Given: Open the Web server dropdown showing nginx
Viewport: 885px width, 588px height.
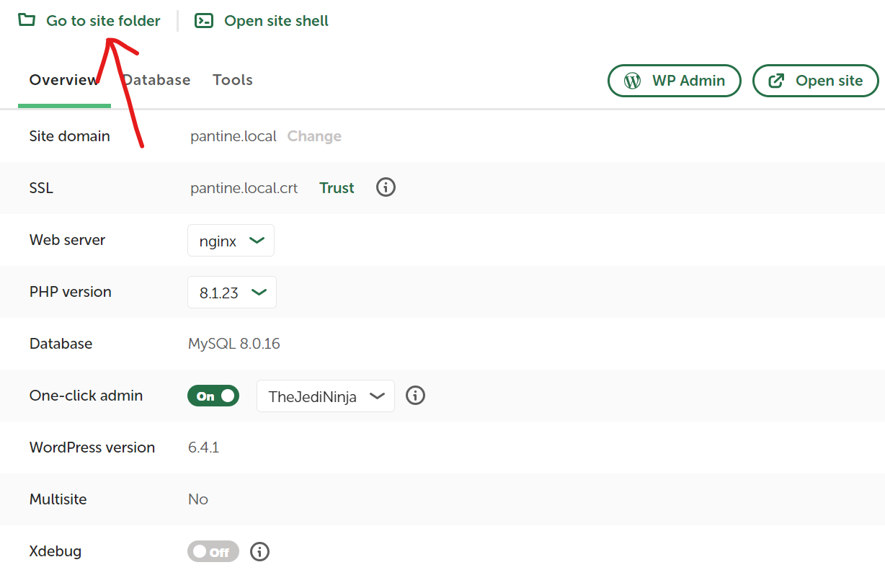Looking at the screenshot, I should click(x=231, y=240).
